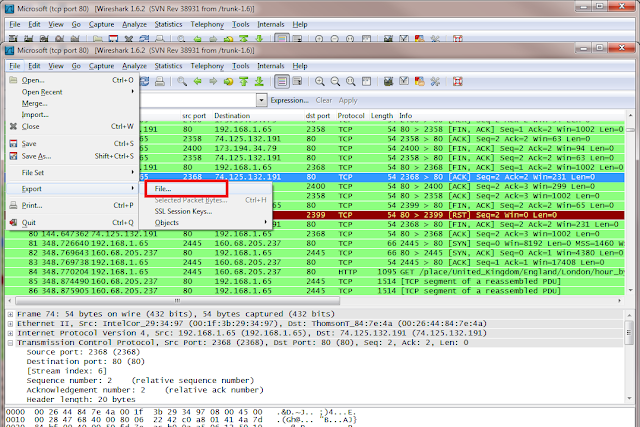This screenshot has height=427, width=640.
Task: Click the Expression... filter button
Action: 289,100
